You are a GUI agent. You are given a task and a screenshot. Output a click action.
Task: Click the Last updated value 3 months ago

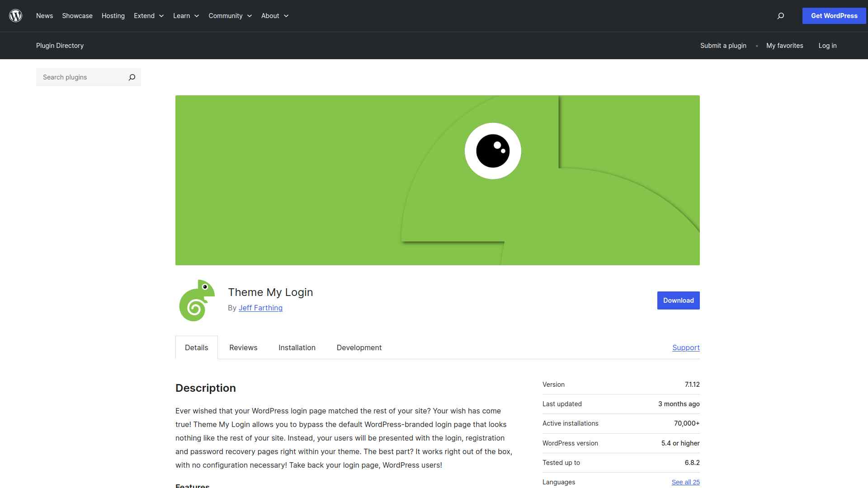[x=679, y=404]
